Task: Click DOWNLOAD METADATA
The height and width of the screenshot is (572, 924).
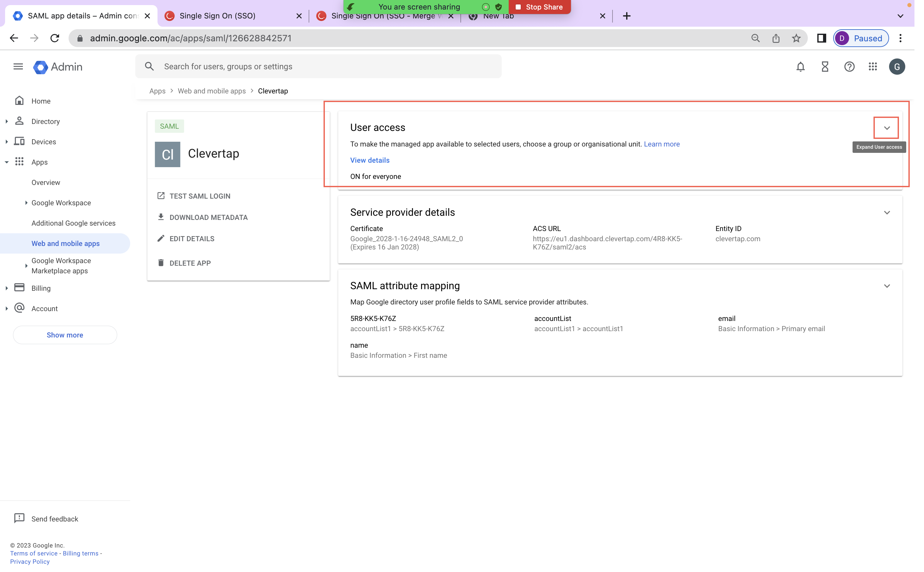Action: coord(202,218)
